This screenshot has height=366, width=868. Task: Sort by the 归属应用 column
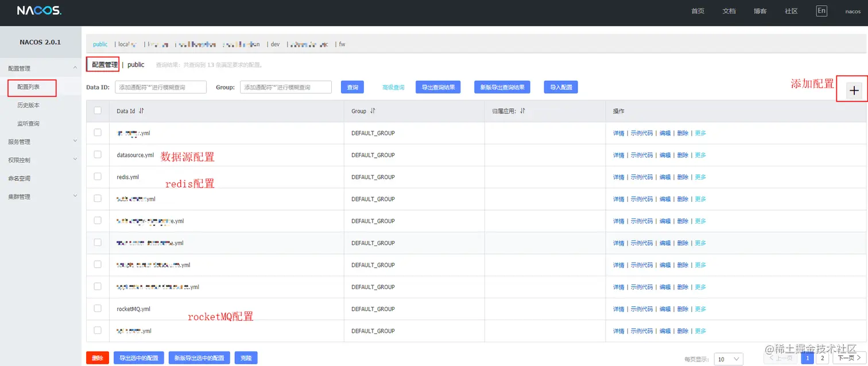pyautogui.click(x=523, y=111)
